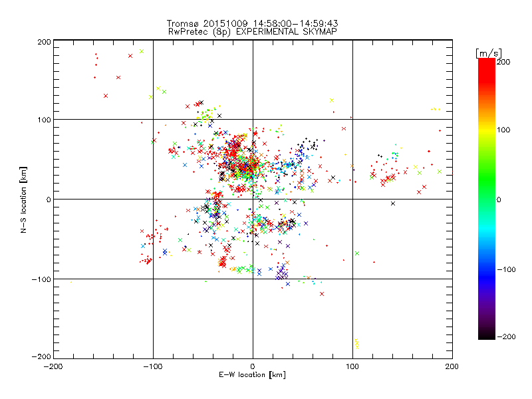Click the '100' tick label on the N-S axis

click(x=44, y=120)
